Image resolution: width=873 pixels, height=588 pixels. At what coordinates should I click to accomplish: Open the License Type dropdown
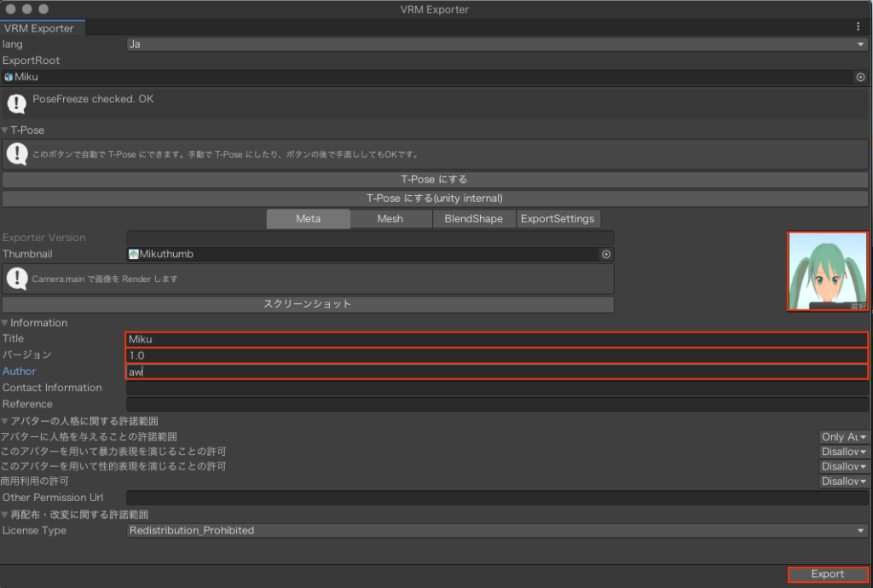496,530
